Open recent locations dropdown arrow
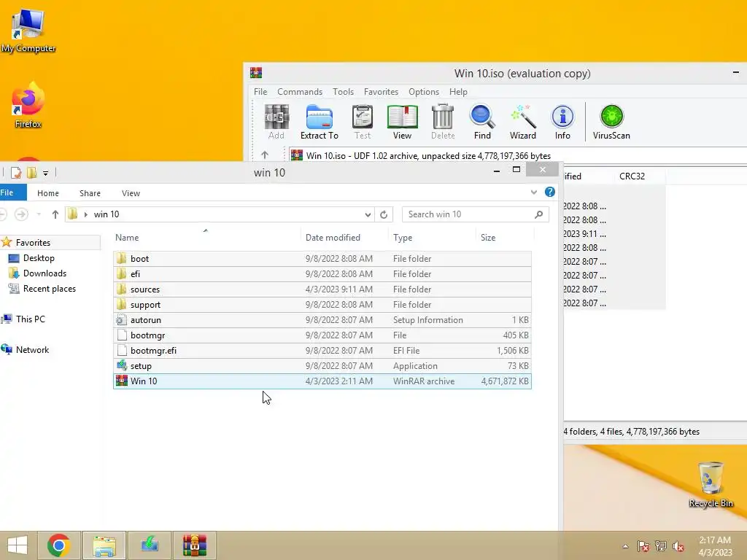747x560 pixels. click(x=39, y=215)
